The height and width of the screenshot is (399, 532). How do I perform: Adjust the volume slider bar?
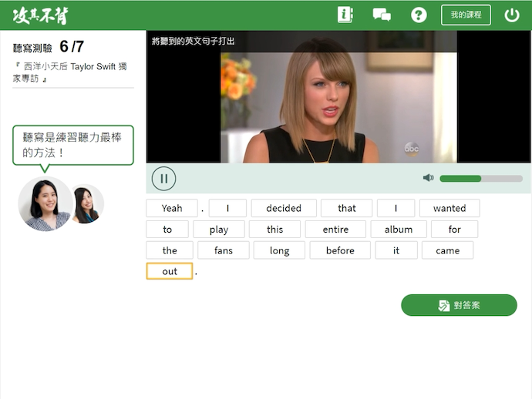[480, 179]
